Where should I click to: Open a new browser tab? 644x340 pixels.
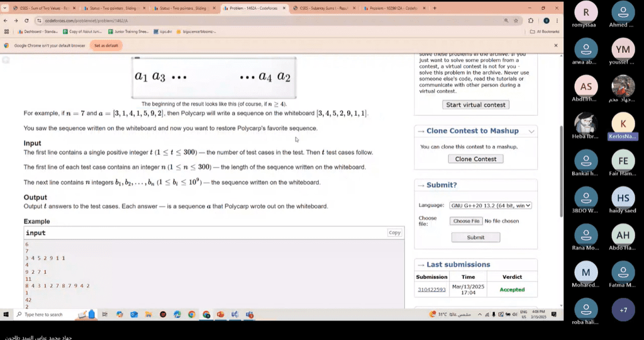435,8
